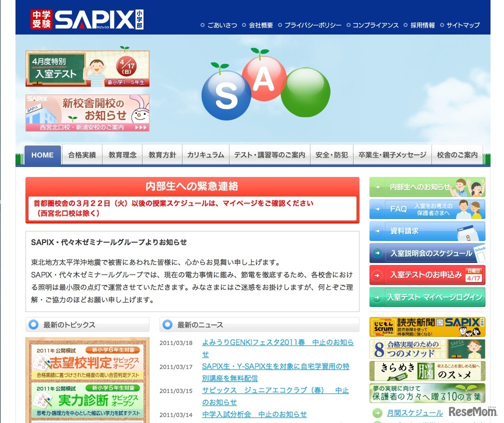Open 中学入試分析会 中止のお知らせ link

pyautogui.click(x=254, y=414)
